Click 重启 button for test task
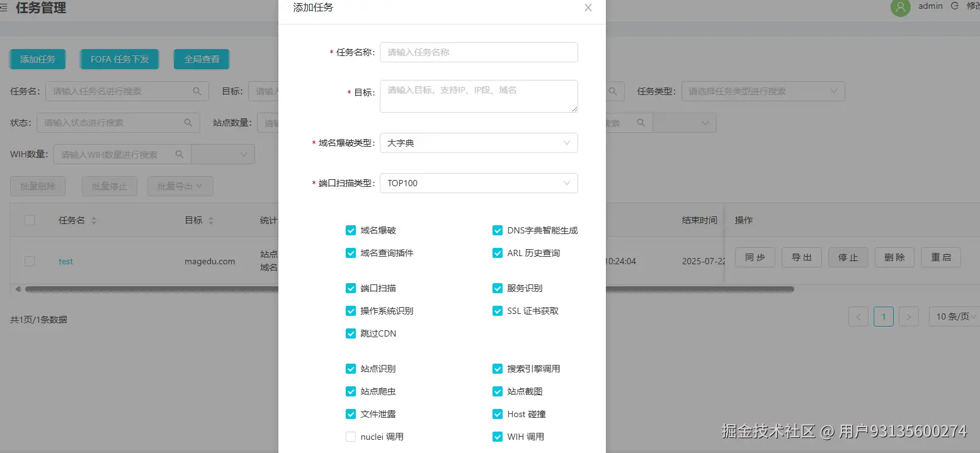Image resolution: width=980 pixels, height=453 pixels. pos(941,257)
